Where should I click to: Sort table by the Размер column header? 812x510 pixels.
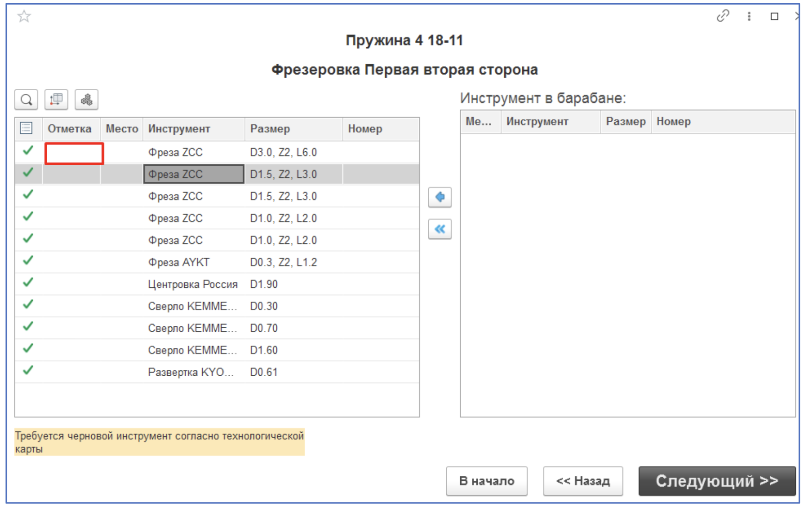click(270, 129)
